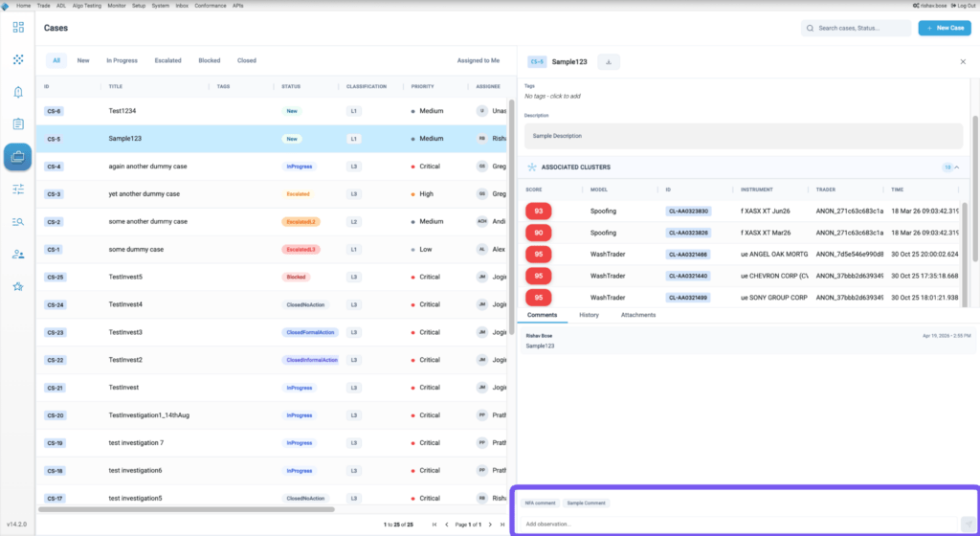Open cluster CL-AA0323830 link
Viewport: 980px width, 536px height.
(x=688, y=212)
